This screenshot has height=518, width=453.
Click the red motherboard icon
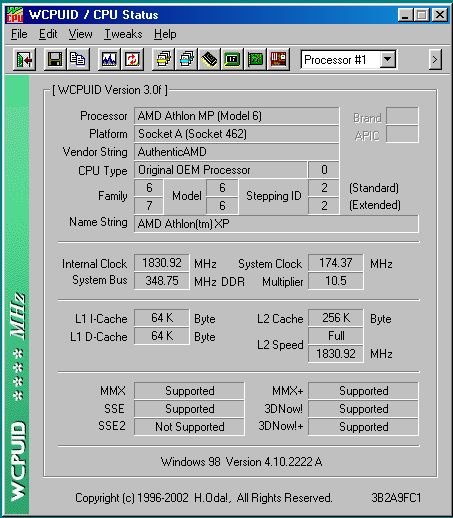[278, 60]
